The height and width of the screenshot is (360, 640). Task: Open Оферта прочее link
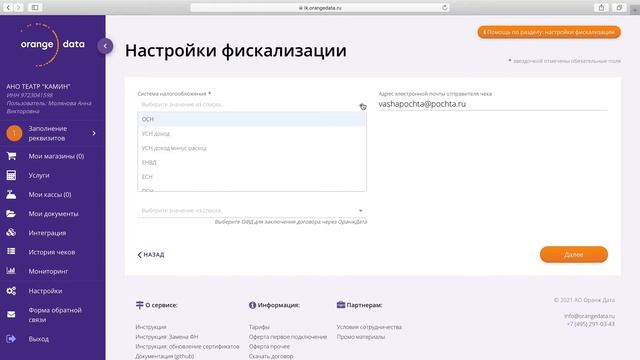click(x=269, y=346)
